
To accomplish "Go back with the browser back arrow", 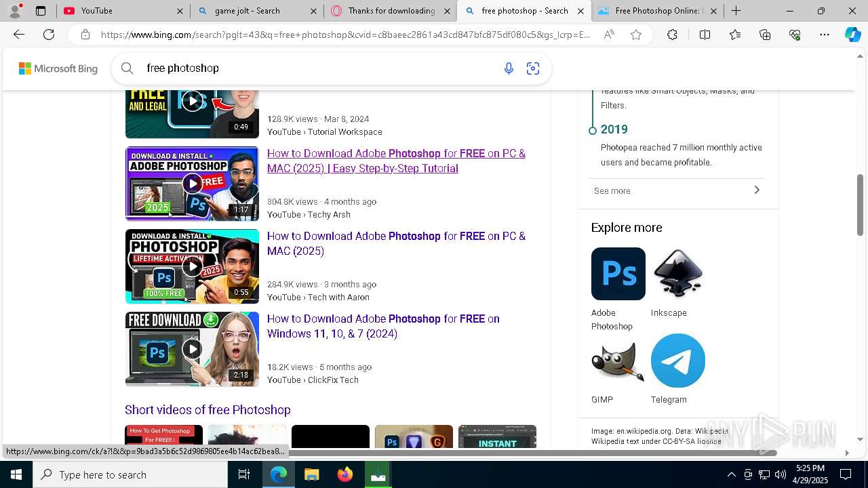I will tap(19, 35).
